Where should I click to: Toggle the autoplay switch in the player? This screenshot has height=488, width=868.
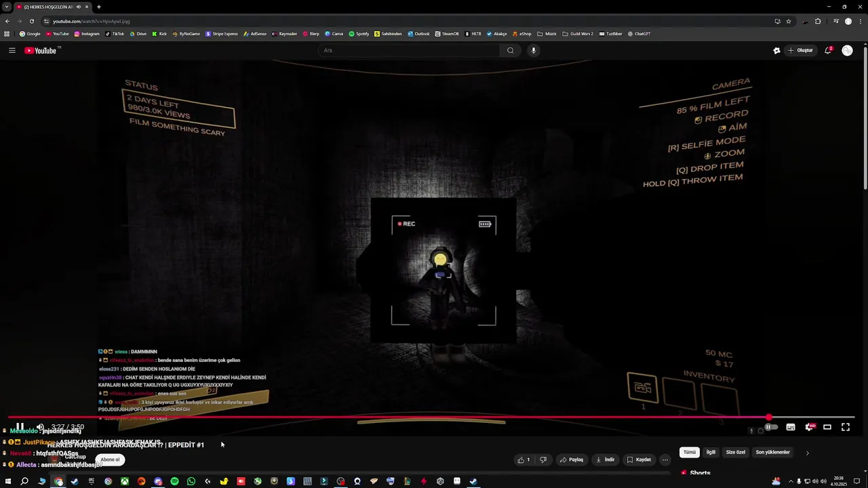pos(770,427)
